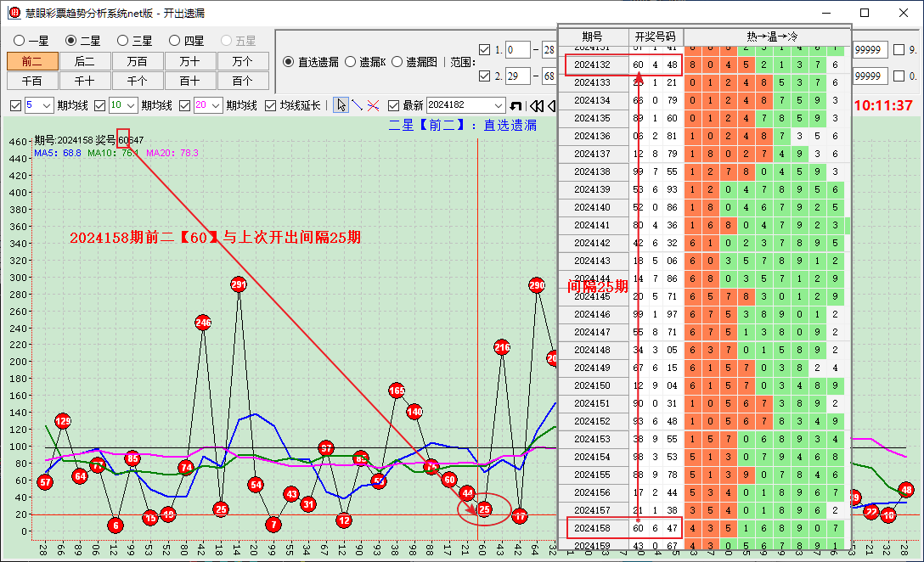Image resolution: width=924 pixels, height=562 pixels.
Task: Switch to the 万百 position tab
Action: (137, 61)
